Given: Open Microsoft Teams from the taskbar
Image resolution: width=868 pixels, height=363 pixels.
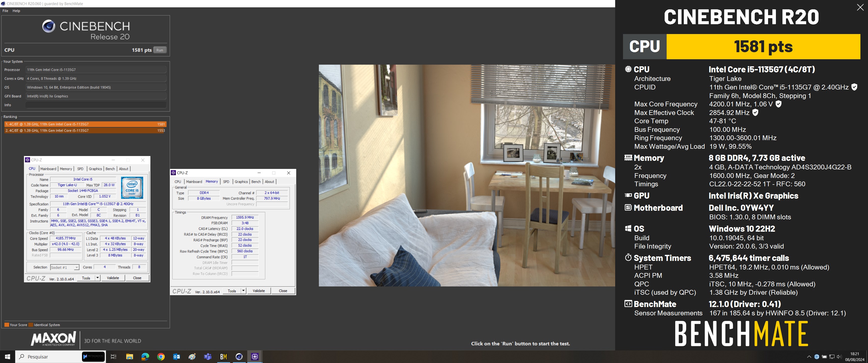Looking at the screenshot, I should (208, 357).
